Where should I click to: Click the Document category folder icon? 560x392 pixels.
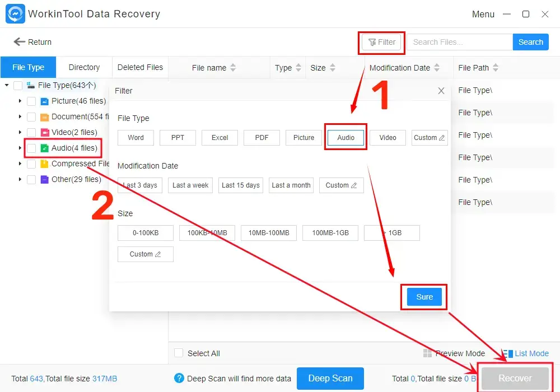[44, 116]
